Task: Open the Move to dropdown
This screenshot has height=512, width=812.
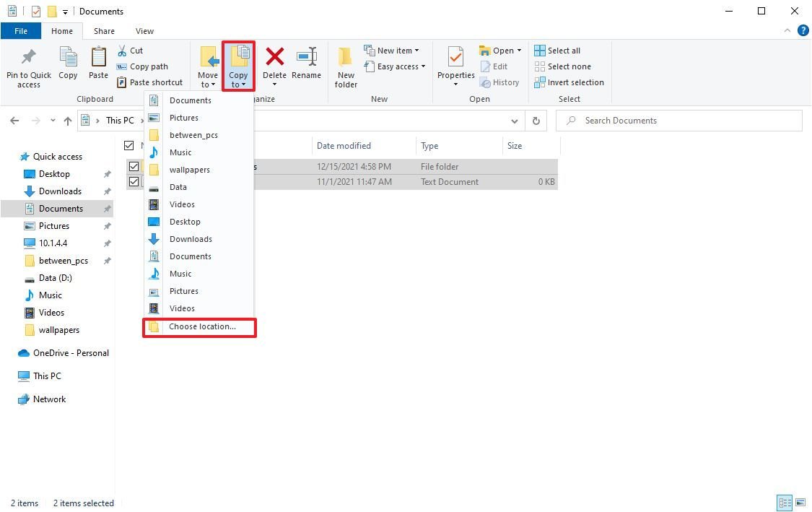Action: point(208,67)
